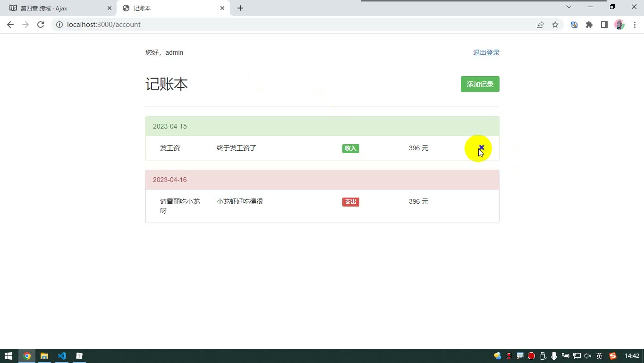Click the red recording stop tray icon
Image resolution: width=644 pixels, height=363 pixels.
(x=531, y=356)
